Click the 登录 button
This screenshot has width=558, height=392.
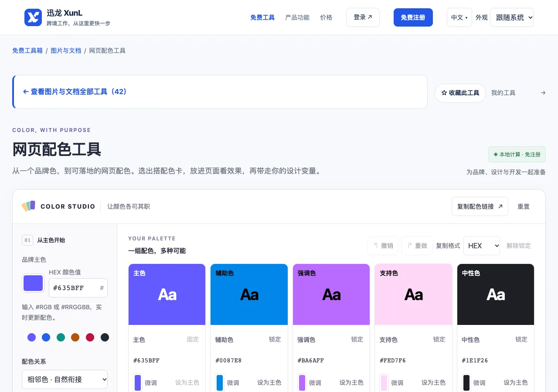click(x=363, y=17)
